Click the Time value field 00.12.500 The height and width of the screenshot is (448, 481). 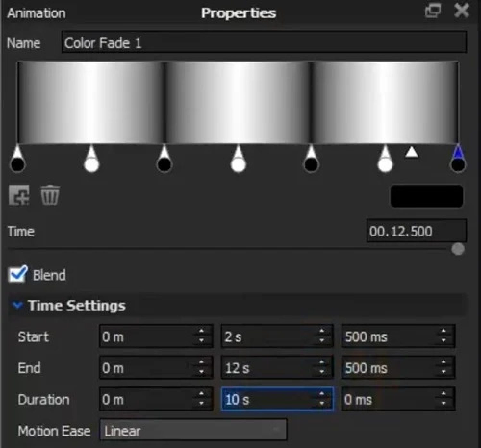coord(416,231)
